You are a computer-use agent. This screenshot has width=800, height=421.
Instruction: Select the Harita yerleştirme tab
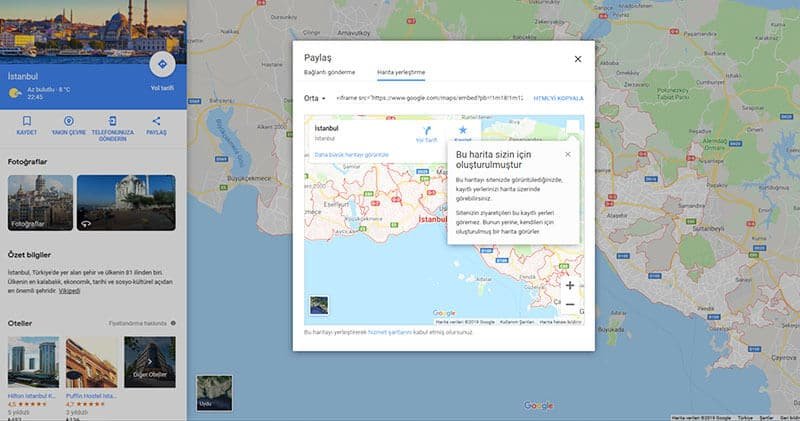(x=401, y=72)
